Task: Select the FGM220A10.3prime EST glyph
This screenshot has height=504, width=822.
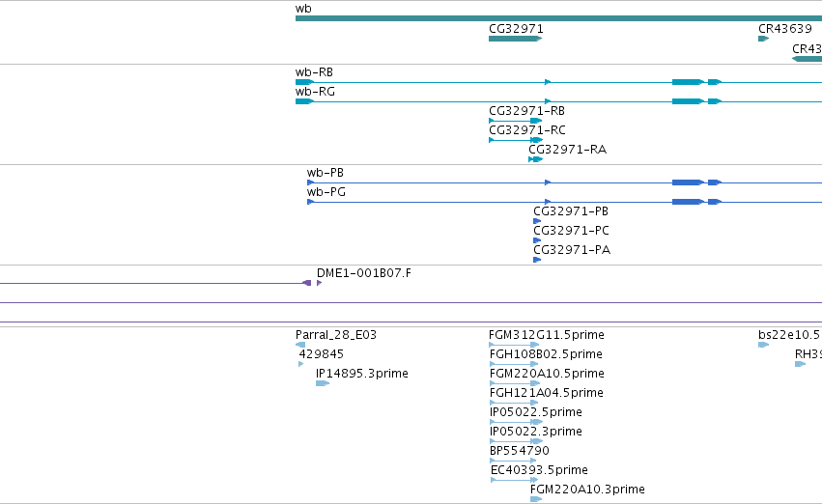Action: tap(536, 499)
